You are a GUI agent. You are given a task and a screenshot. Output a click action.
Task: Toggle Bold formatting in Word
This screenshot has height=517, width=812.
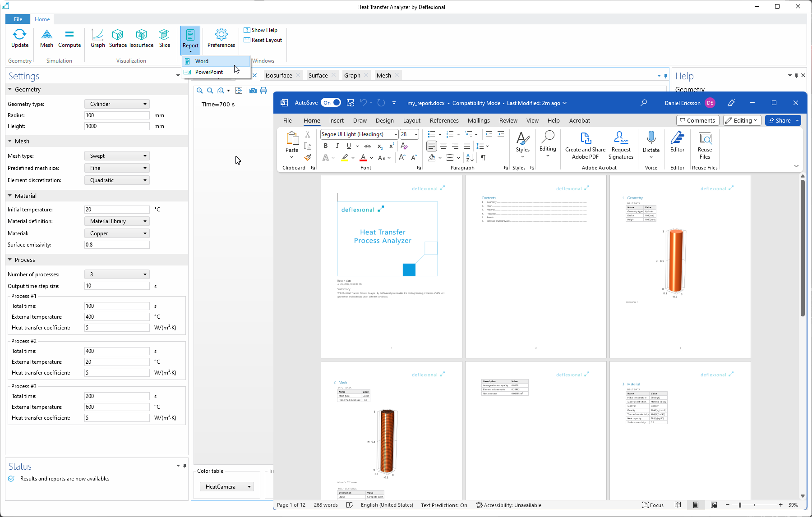click(326, 146)
